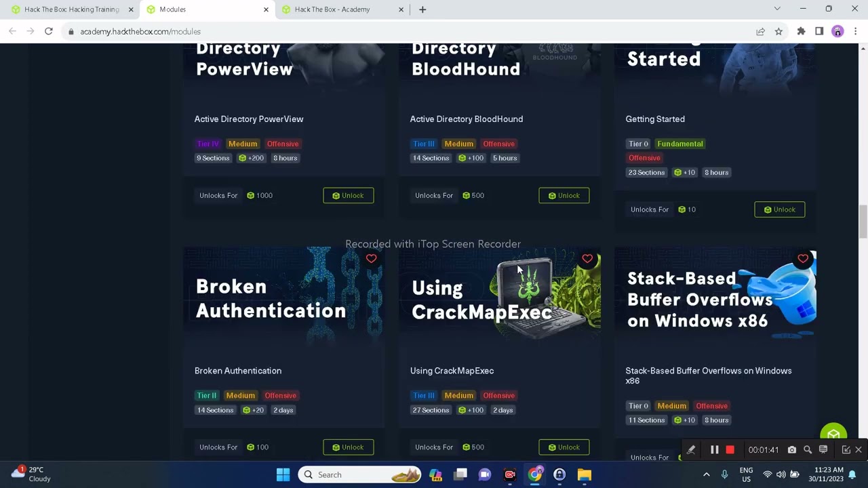The width and height of the screenshot is (868, 488).
Task: Share this page from address bar
Action: tap(761, 31)
